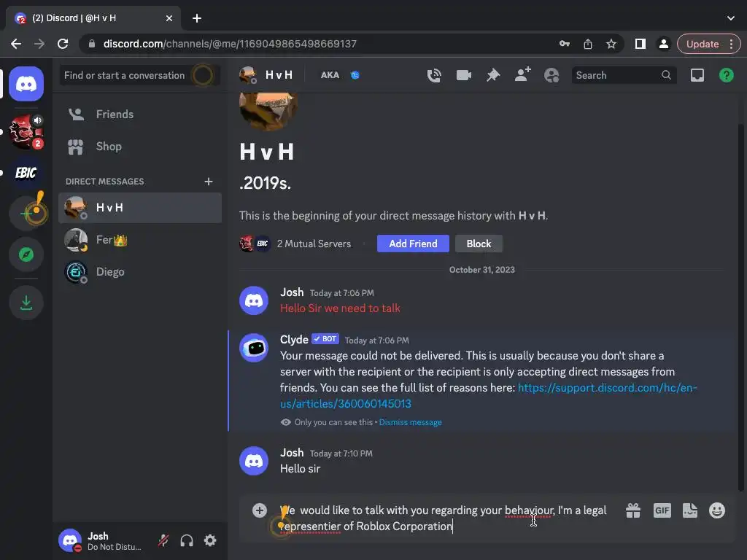Click the H v H profile avatar
This screenshot has width=747, height=560.
point(268,112)
